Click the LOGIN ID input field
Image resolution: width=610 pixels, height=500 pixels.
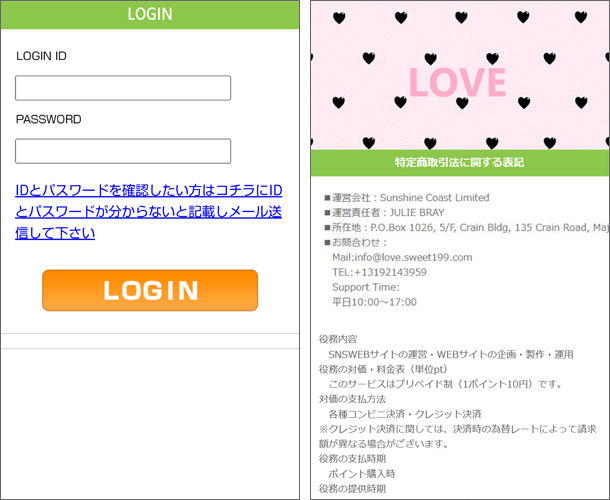(123, 88)
